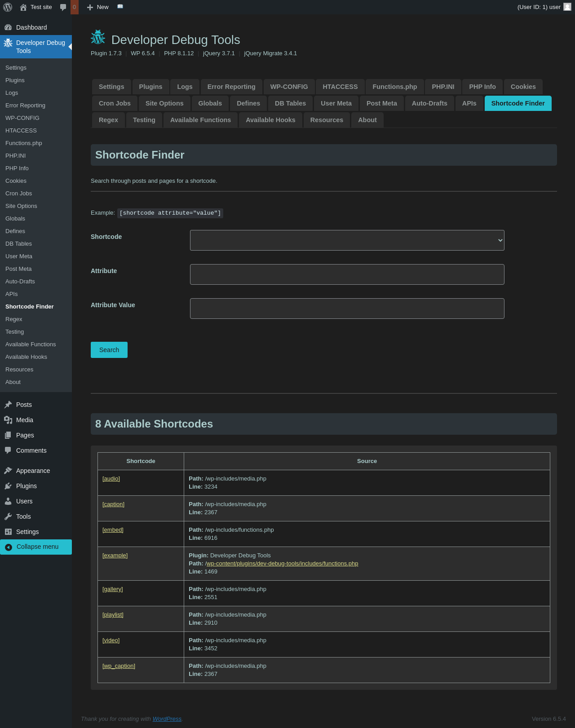Open the user avatar at top right

point(567,7)
